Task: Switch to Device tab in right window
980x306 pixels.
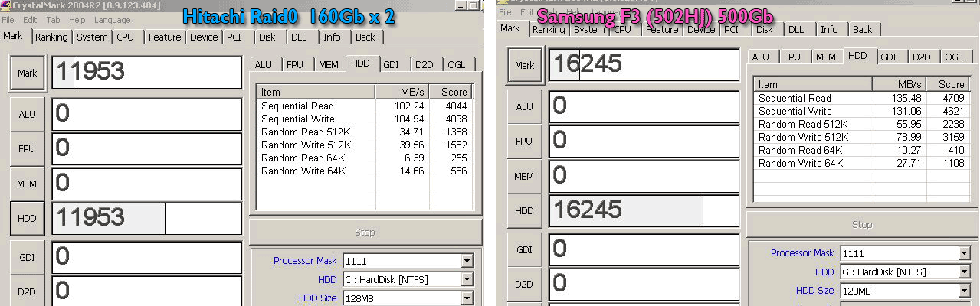Action: 701,30
